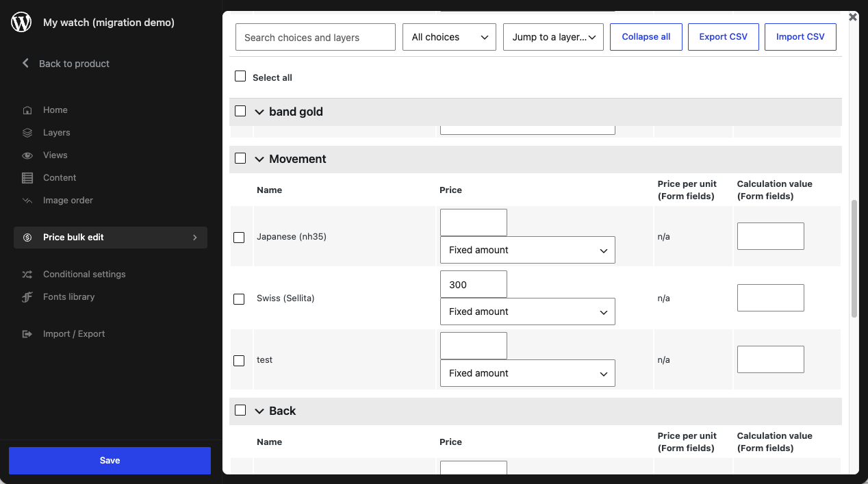Open the Content menu item

click(x=60, y=178)
